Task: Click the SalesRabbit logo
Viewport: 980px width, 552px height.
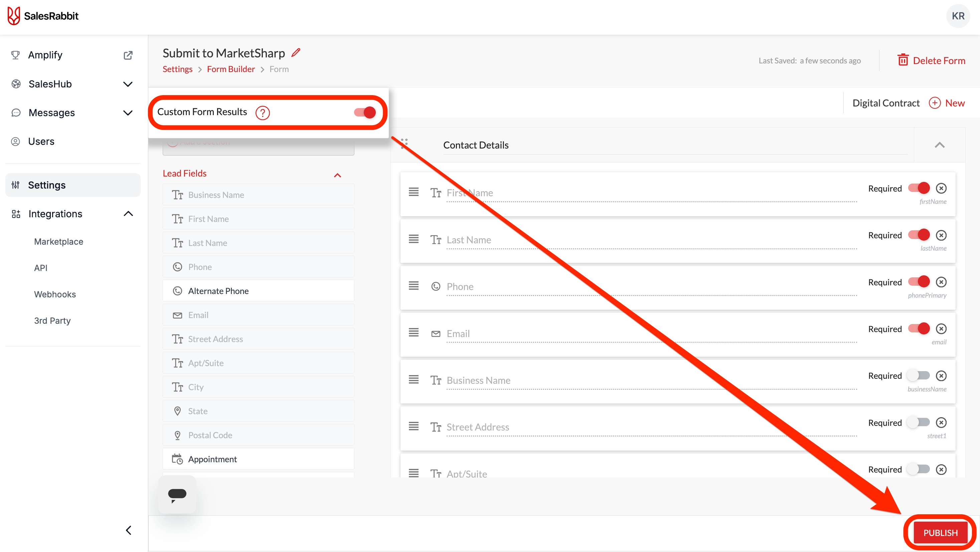Action: pyautogui.click(x=43, y=16)
